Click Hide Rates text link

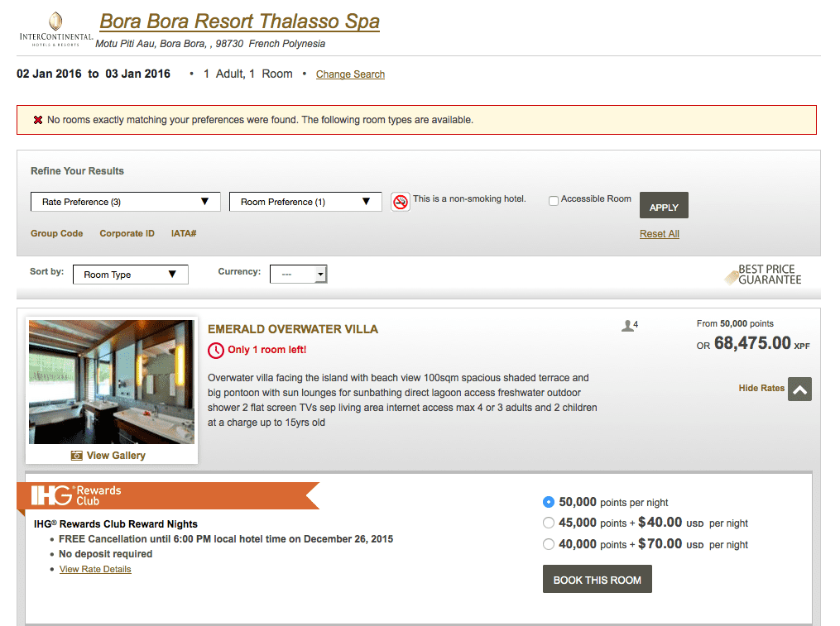(761, 388)
